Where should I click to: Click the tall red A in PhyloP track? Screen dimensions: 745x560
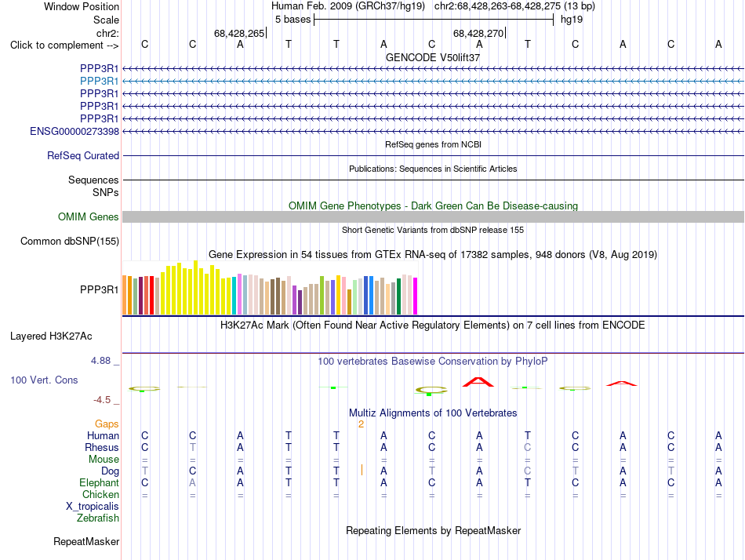click(478, 382)
